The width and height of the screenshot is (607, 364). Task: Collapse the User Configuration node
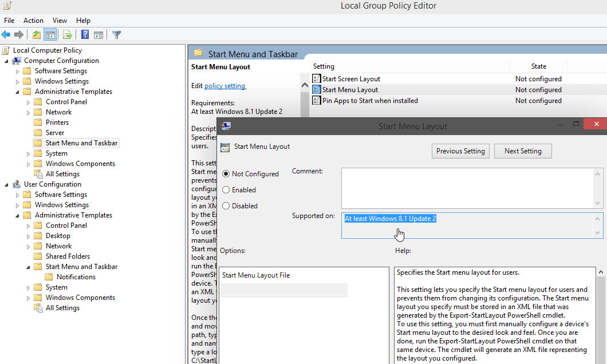[6, 185]
